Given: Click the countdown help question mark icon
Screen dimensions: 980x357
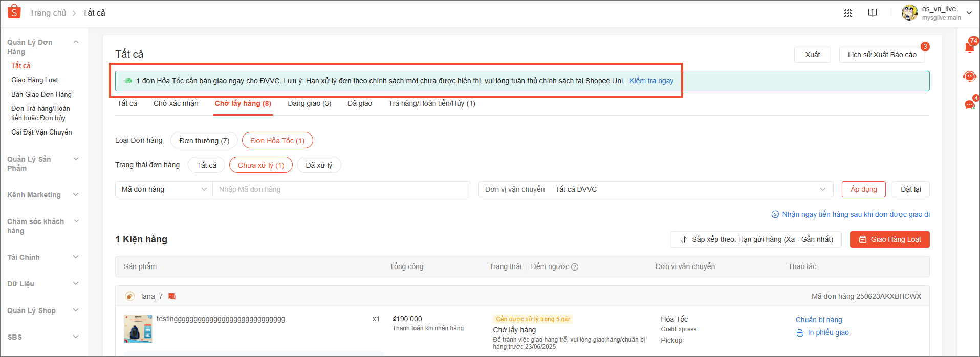Looking at the screenshot, I should pyautogui.click(x=575, y=267).
